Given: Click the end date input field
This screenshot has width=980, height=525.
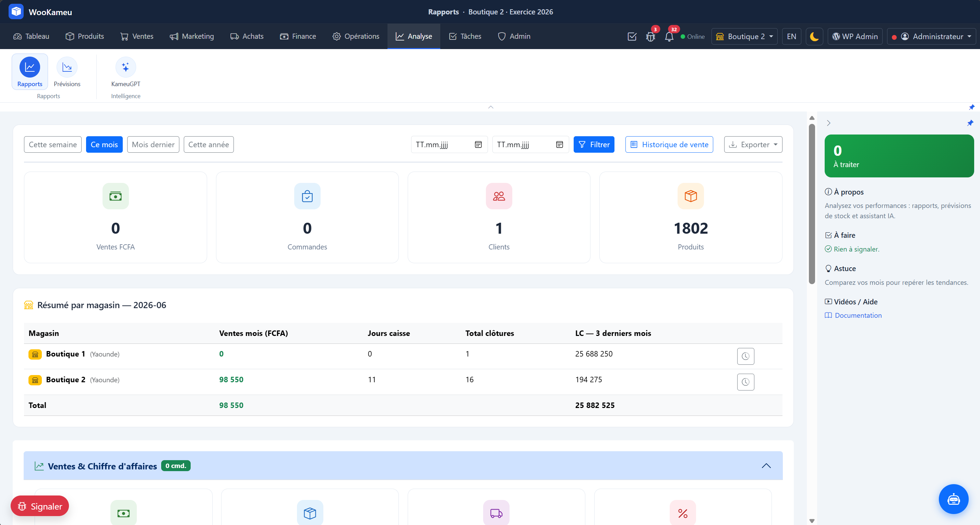Looking at the screenshot, I should [x=530, y=145].
